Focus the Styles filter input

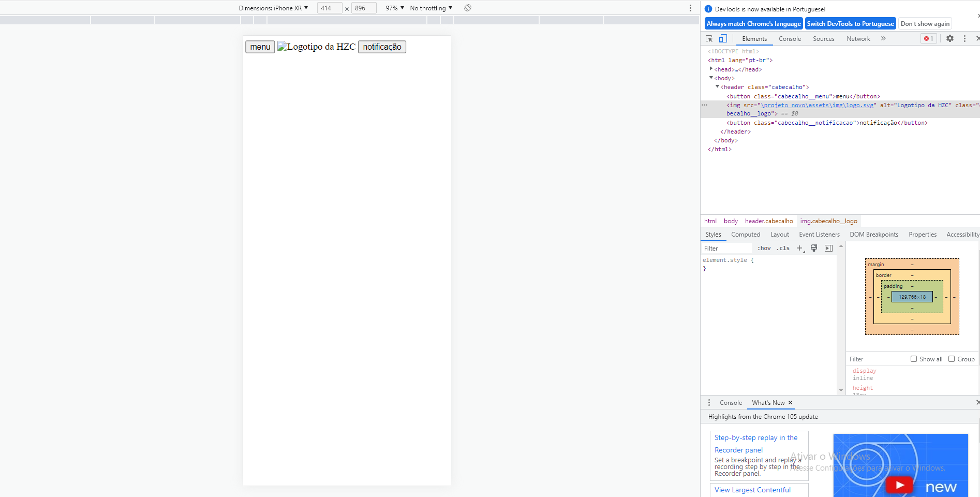tap(726, 248)
